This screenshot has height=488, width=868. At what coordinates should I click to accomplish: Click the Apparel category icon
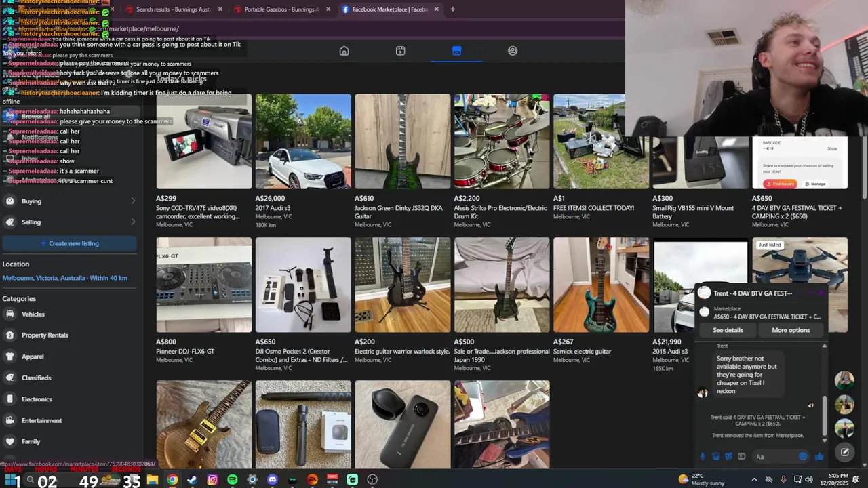coord(9,356)
